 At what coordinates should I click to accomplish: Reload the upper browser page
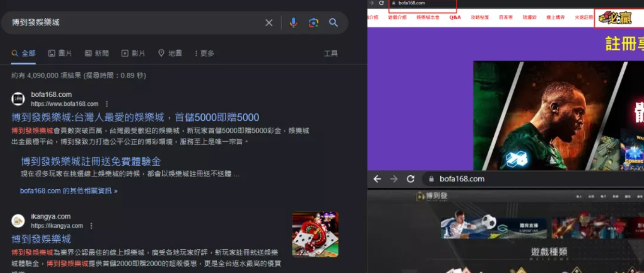381,3
